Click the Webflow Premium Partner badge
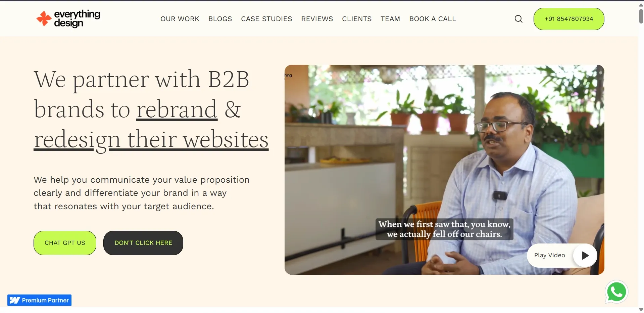This screenshot has height=313, width=644. 39,300
